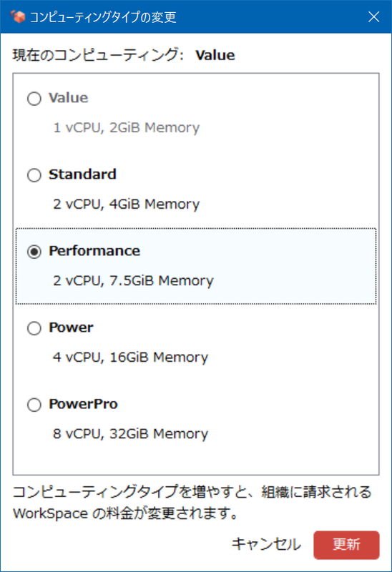
Task: Select the Standard radio button
Action: 34,175
